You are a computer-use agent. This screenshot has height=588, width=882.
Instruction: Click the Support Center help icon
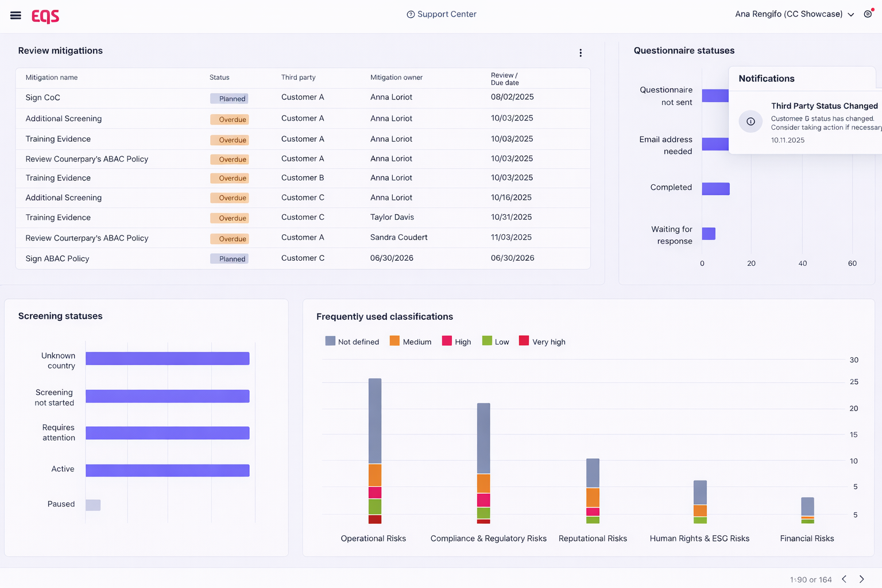click(x=411, y=14)
